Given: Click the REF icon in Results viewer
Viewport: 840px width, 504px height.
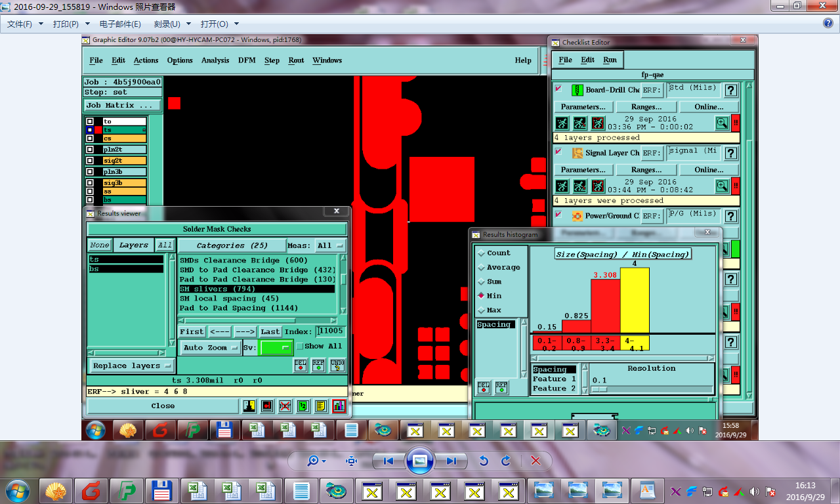Looking at the screenshot, I should tap(319, 366).
